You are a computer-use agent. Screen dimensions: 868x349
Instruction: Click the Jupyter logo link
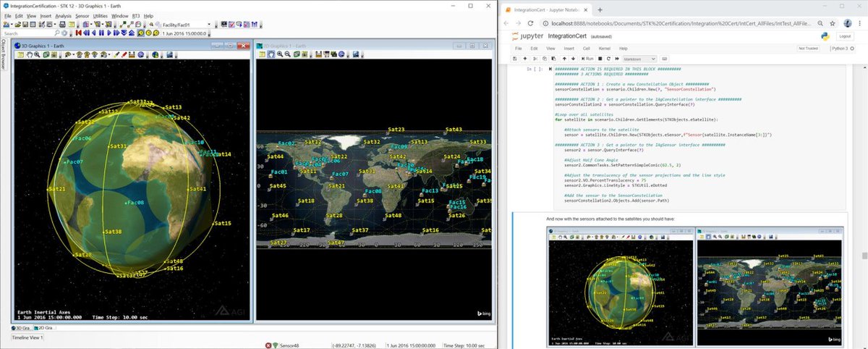click(527, 35)
